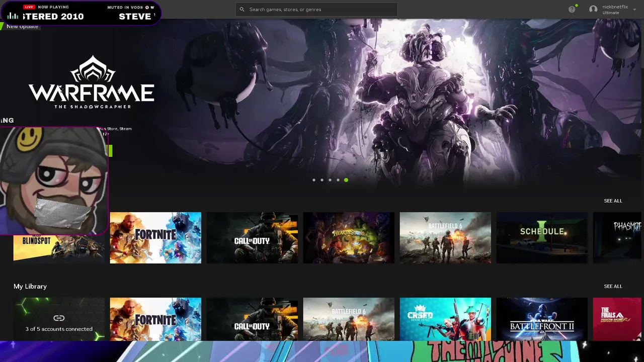This screenshot has height=362, width=644.
Task: Click the LIVE badge in stream overlay
Action: 29,7
